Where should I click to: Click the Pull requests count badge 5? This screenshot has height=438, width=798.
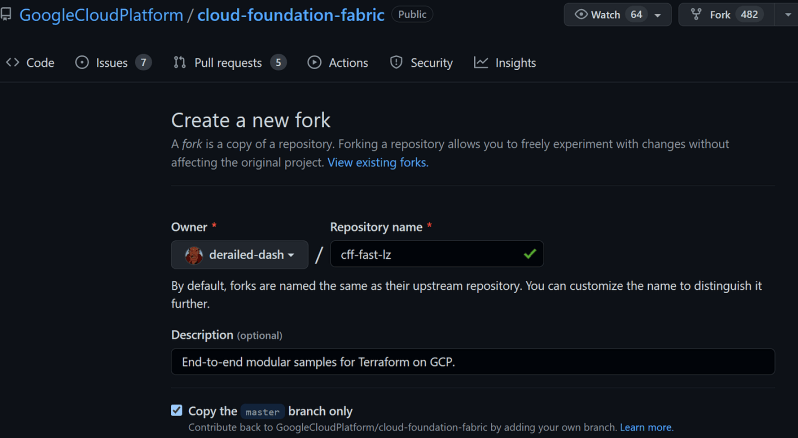[x=278, y=63]
